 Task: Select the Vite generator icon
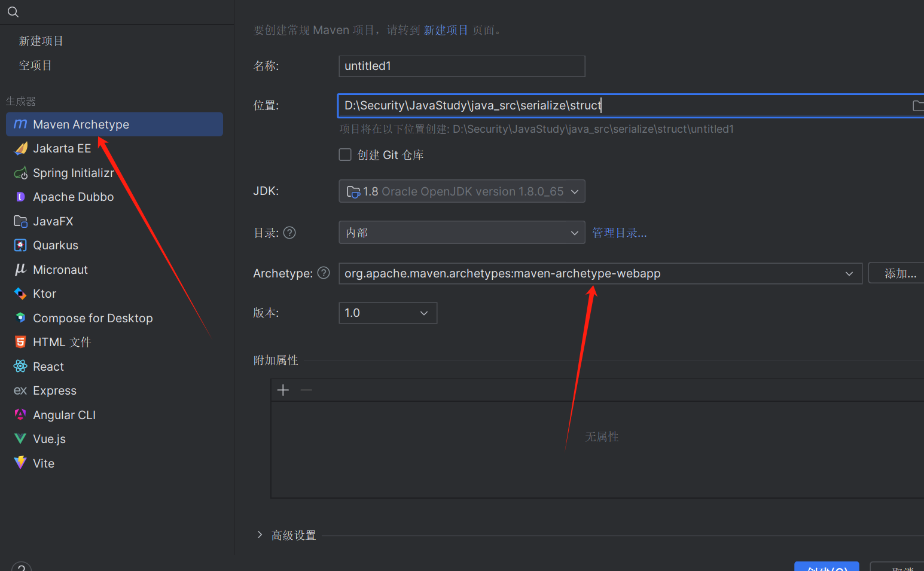(x=20, y=463)
